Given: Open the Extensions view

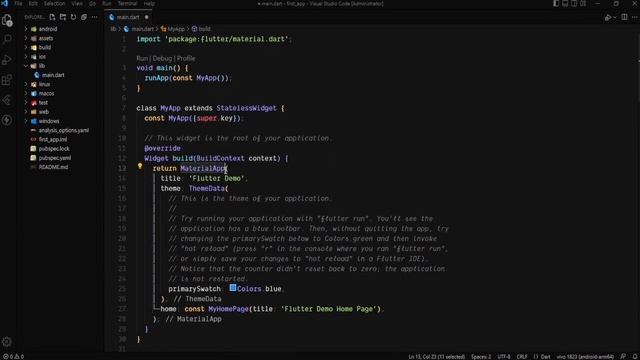Looking at the screenshot, I should pos(7,80).
